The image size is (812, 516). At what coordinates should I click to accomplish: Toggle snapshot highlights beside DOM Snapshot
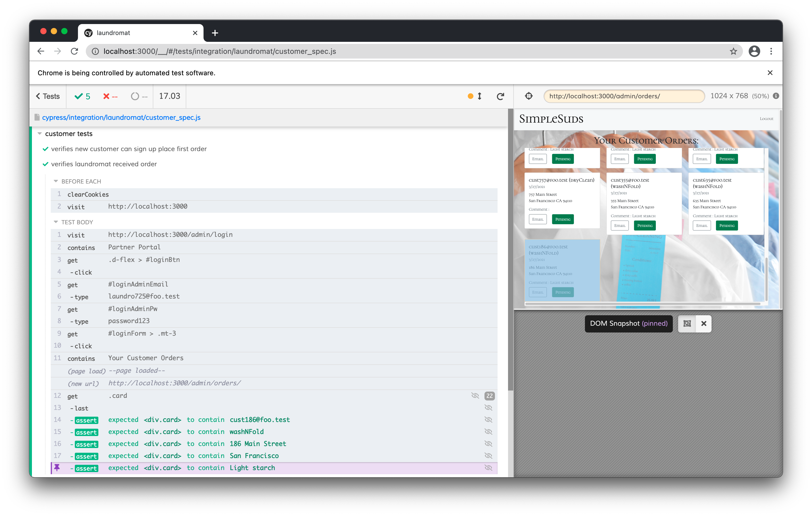(686, 324)
